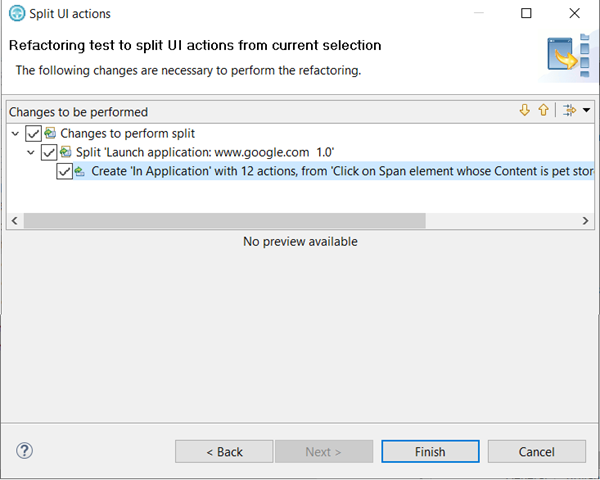This screenshot has height=480, width=600.
Task: Click the scroll right arrow of changes tree
Action: coord(586,220)
